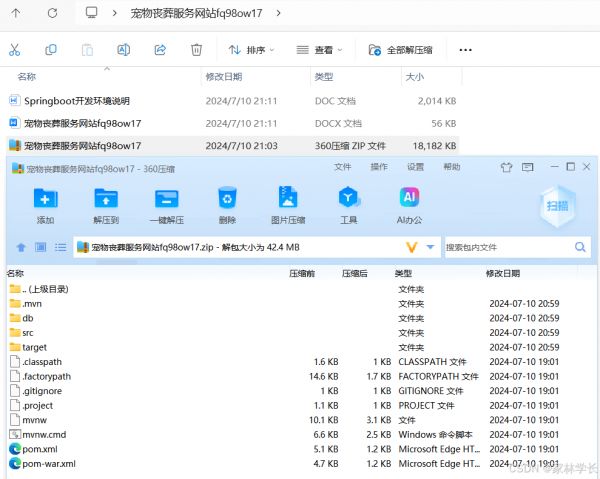Image resolution: width=600 pixels, height=479 pixels.
Task: Click the AI办公 icon
Action: pos(409,205)
